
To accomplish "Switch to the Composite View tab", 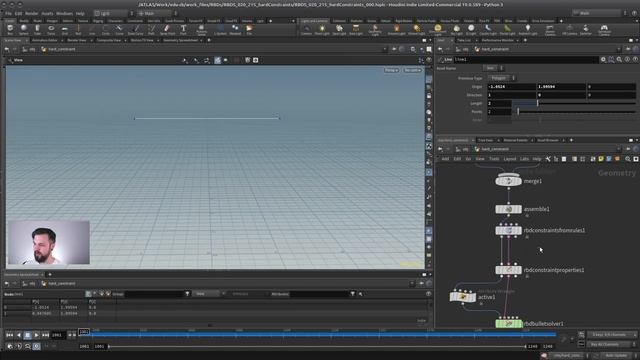I will (x=109, y=40).
